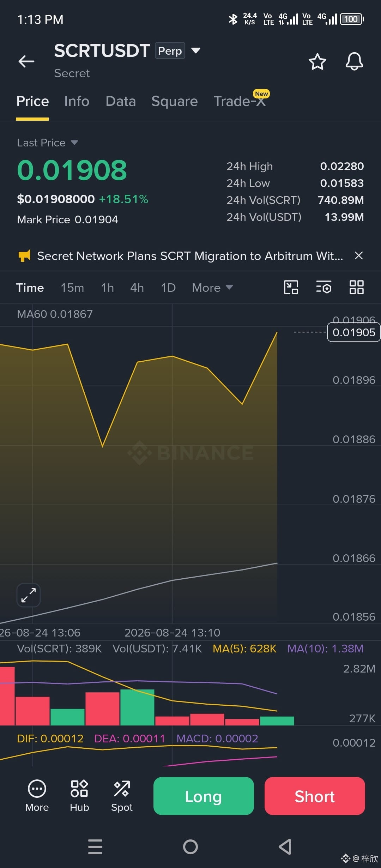Open the Trade-X tab

click(240, 101)
